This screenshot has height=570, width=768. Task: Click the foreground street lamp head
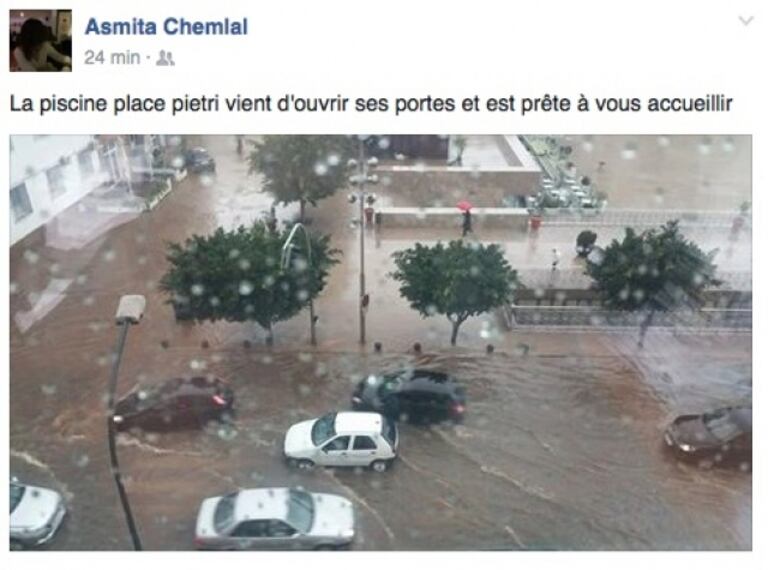(130, 309)
